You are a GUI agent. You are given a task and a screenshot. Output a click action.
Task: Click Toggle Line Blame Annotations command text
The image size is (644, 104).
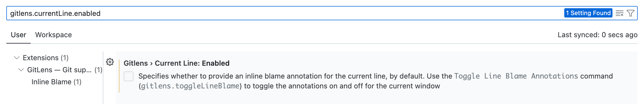(x=516, y=76)
